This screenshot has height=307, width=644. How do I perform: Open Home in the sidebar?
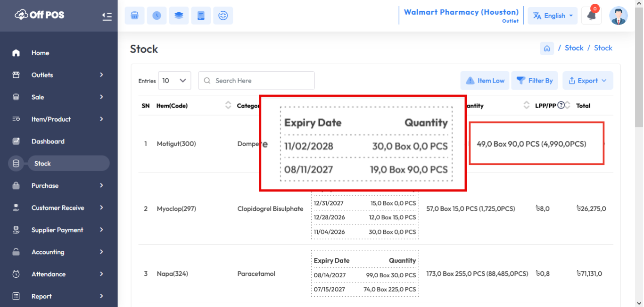(x=41, y=53)
